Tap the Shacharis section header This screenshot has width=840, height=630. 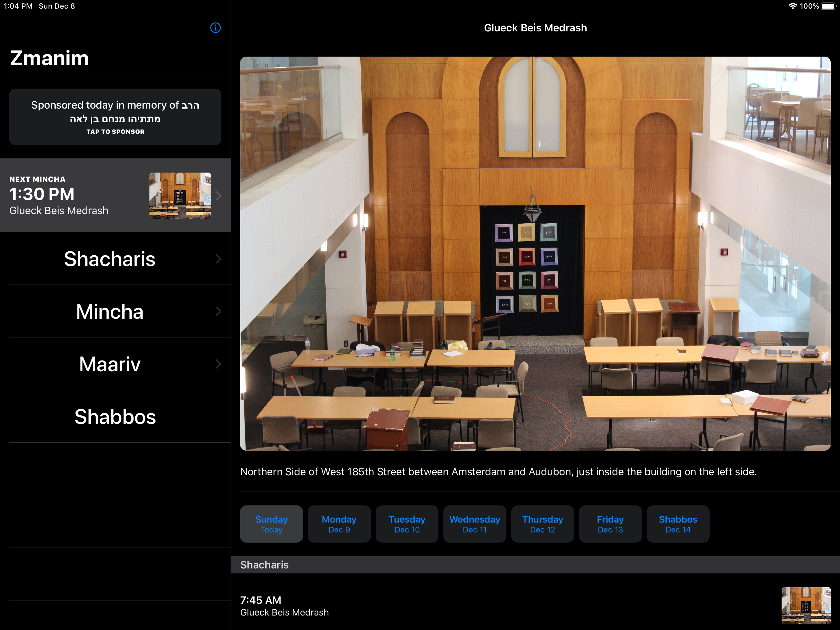tap(535, 565)
